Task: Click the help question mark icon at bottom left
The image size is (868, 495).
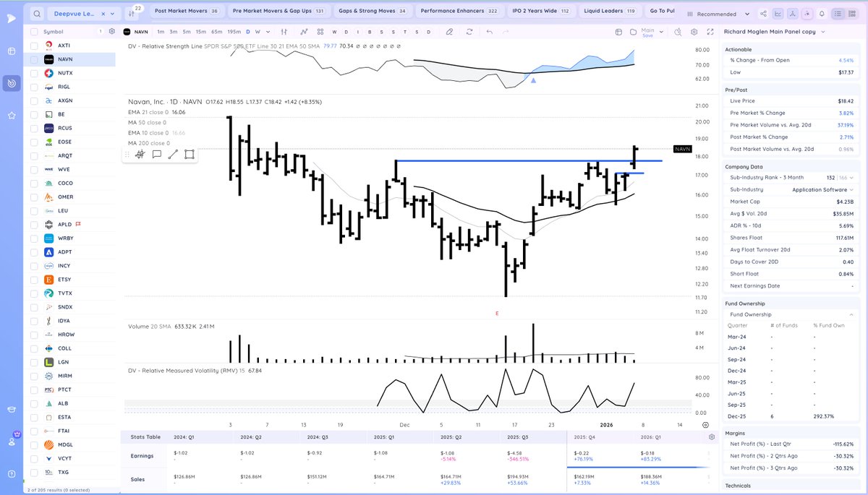Action: [x=12, y=473]
